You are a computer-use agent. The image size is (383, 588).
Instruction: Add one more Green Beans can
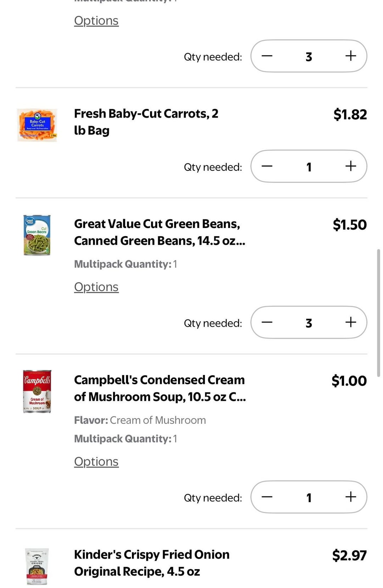pyautogui.click(x=350, y=322)
